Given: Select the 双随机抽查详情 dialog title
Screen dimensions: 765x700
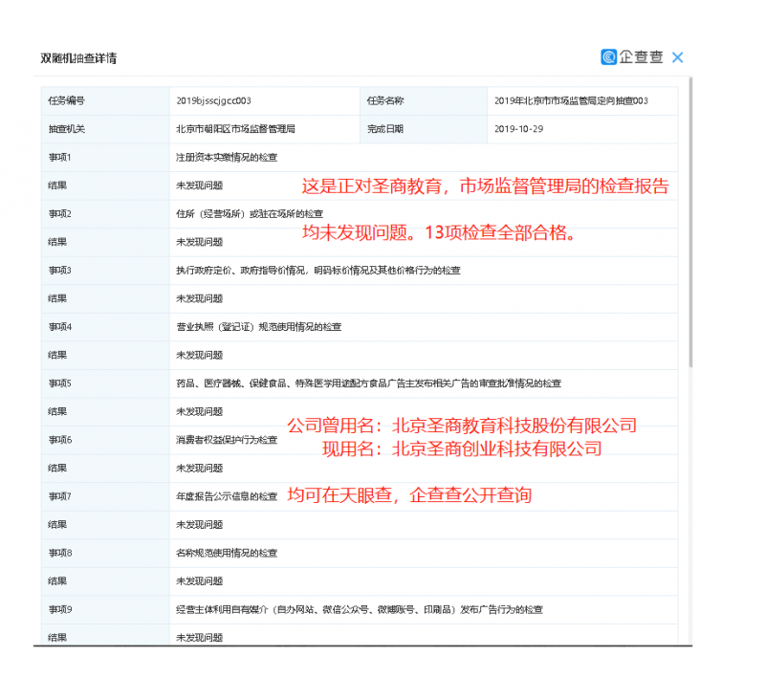Looking at the screenshot, I should point(78,58).
